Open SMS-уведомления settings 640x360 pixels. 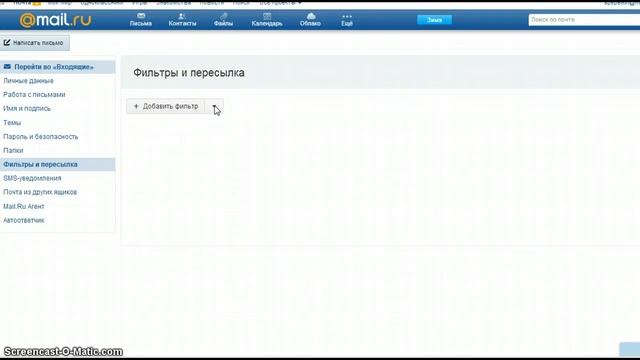[x=32, y=178]
